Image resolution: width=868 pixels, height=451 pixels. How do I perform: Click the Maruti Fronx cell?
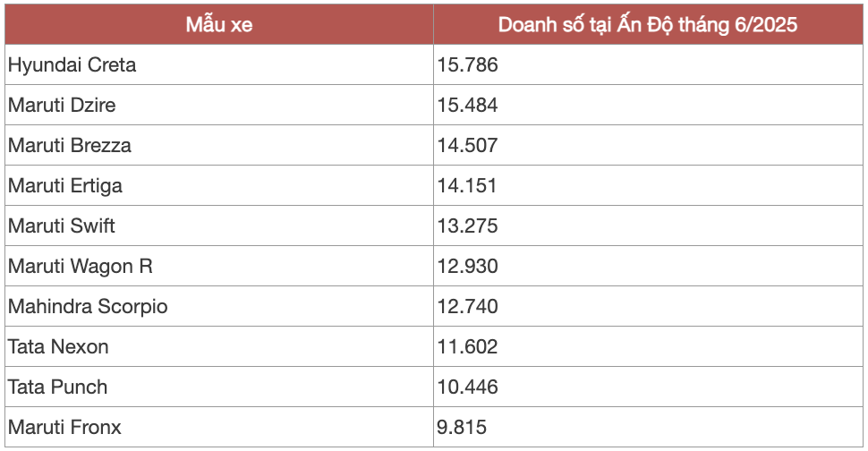coord(64,428)
